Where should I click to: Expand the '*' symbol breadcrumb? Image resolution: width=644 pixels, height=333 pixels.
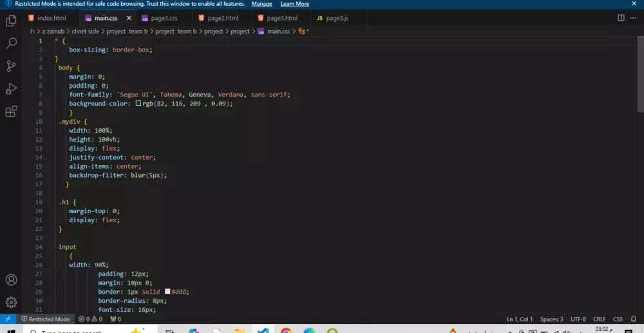(x=304, y=31)
